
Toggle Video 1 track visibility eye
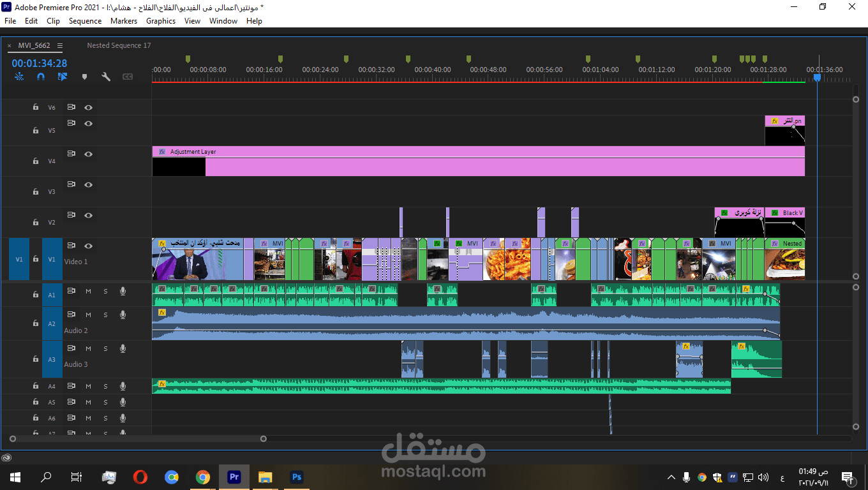point(89,246)
